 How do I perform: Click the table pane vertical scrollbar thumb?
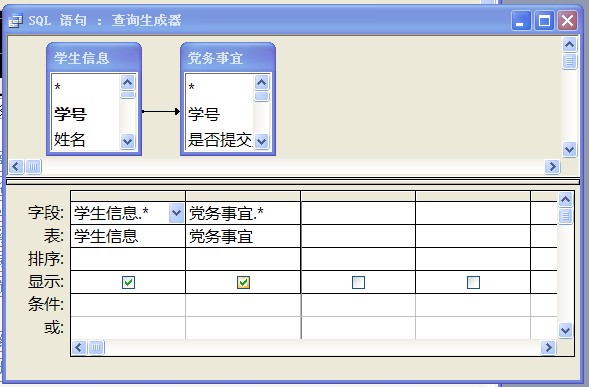(569, 61)
